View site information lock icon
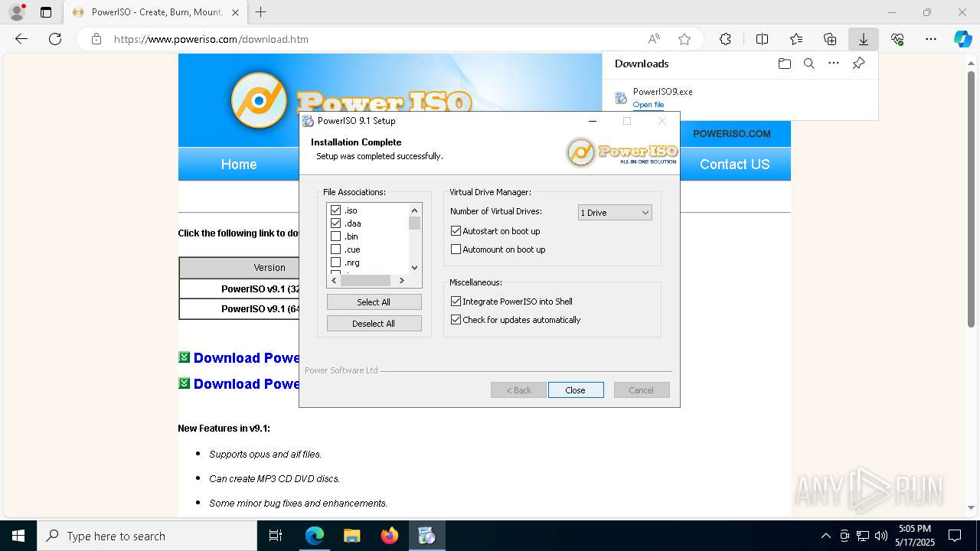Image resolution: width=980 pixels, height=551 pixels. [96, 39]
